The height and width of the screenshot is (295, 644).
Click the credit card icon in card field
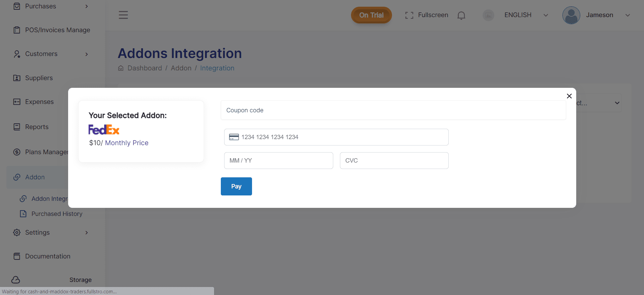(x=234, y=137)
